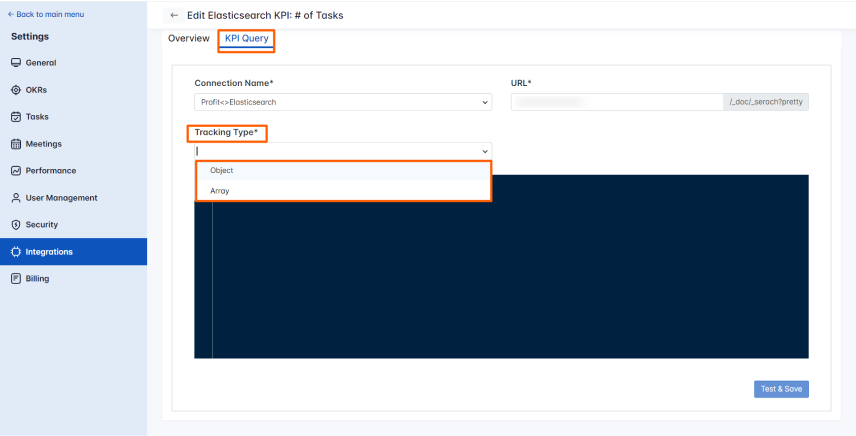Click the Meetings calendar icon
The image size is (856, 436).
16,144
